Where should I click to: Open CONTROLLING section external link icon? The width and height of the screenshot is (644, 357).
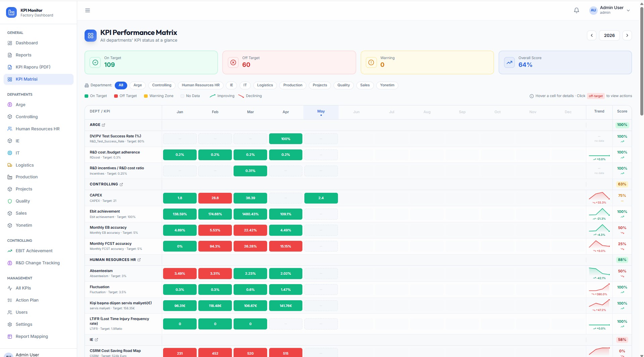(121, 184)
